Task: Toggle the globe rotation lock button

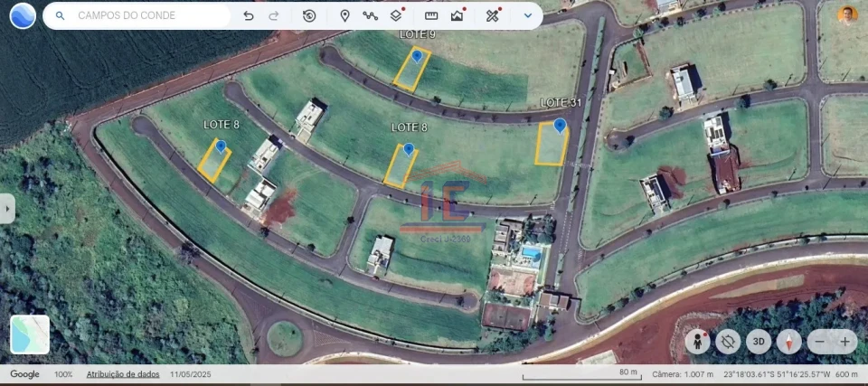Action: [728, 342]
